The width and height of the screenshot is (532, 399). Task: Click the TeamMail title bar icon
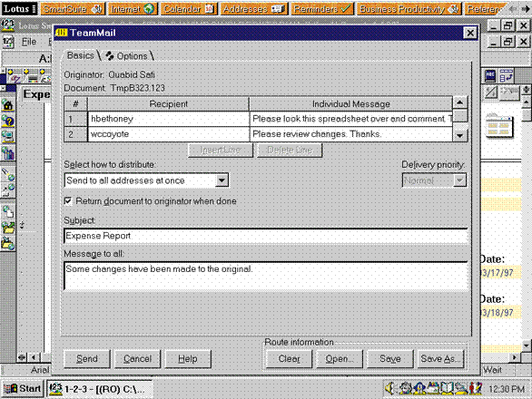point(61,33)
